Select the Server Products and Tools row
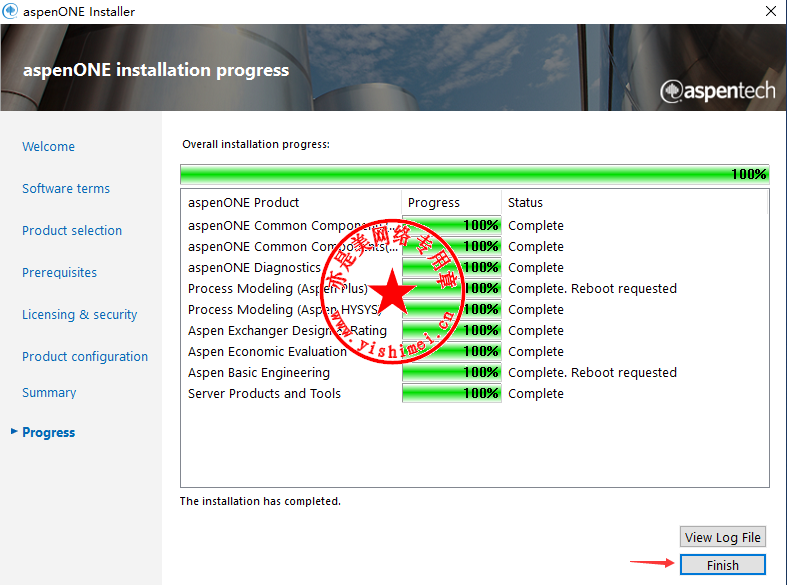This screenshot has height=585, width=787. coord(474,394)
